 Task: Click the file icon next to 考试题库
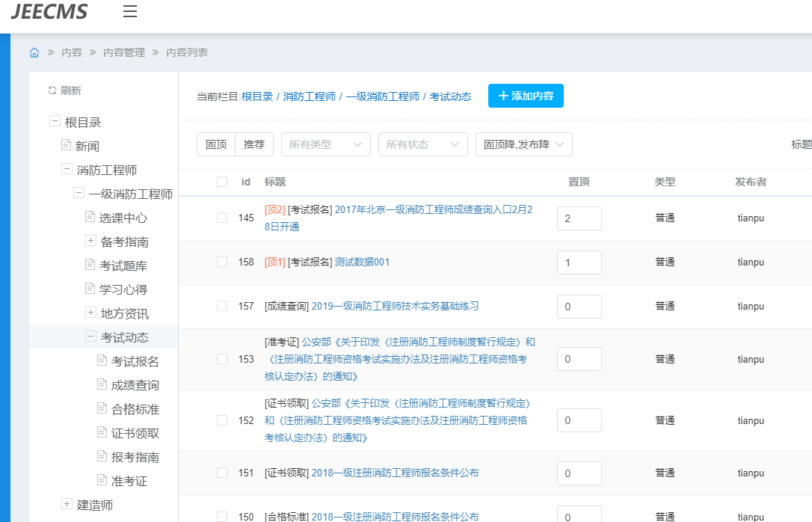click(x=90, y=265)
